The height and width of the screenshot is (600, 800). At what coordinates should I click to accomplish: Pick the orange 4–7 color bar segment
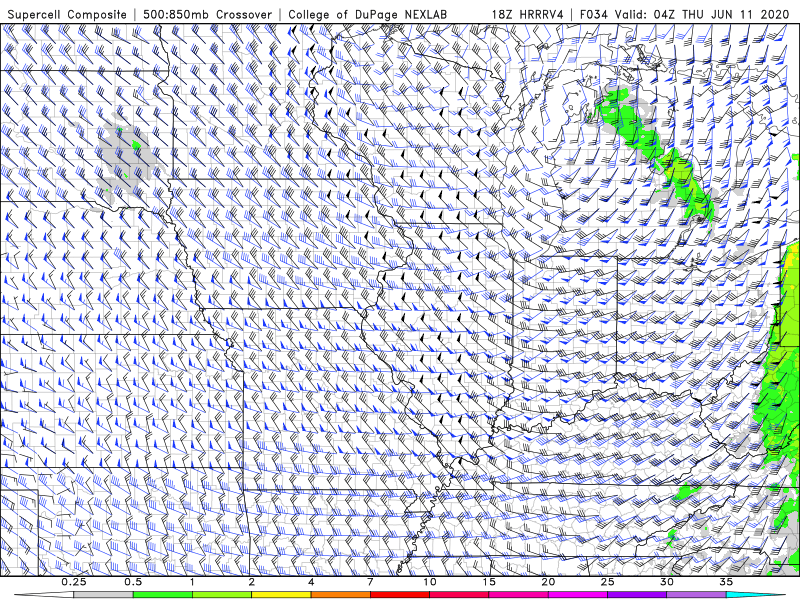[340, 595]
